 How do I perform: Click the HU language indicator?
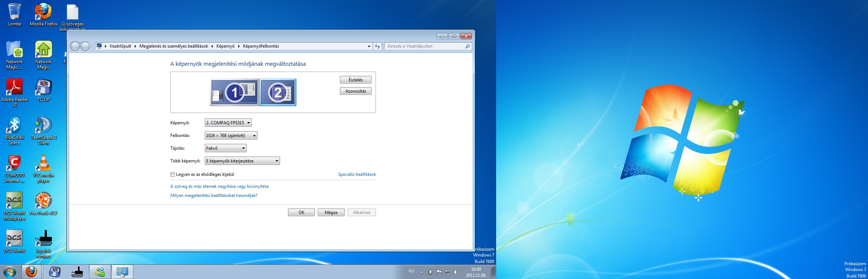pyautogui.click(x=411, y=271)
